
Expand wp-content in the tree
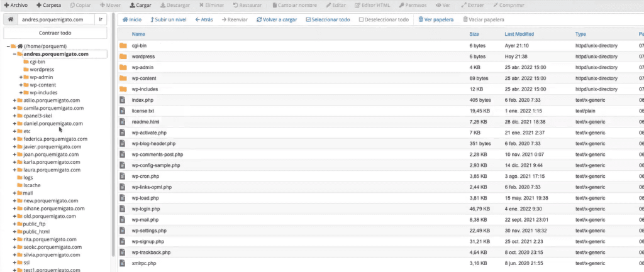pyautogui.click(x=21, y=85)
